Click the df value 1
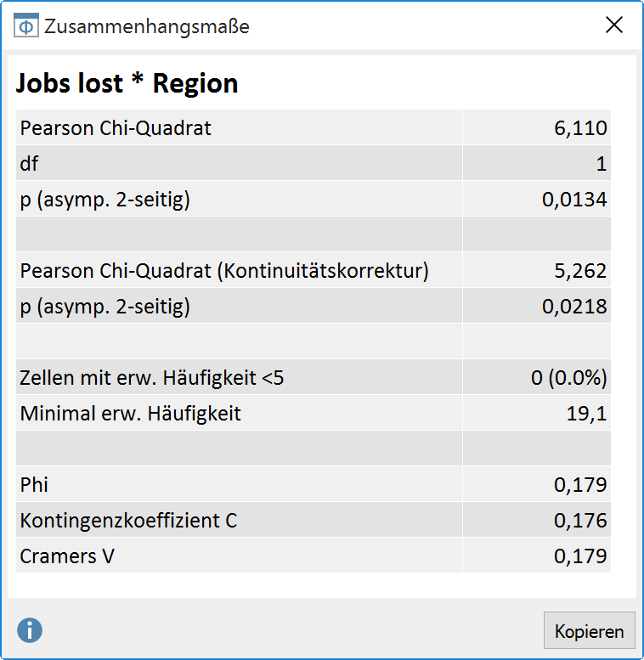644x660 pixels. pos(601,164)
